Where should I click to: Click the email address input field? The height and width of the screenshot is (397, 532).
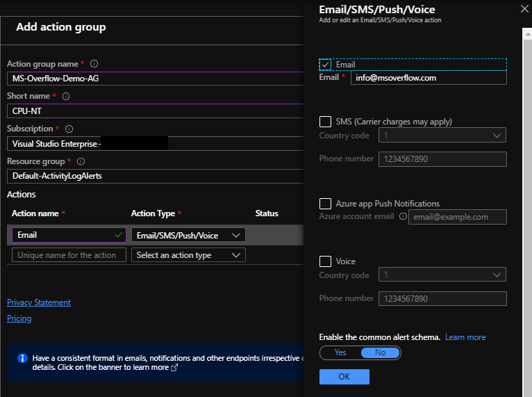(428, 78)
